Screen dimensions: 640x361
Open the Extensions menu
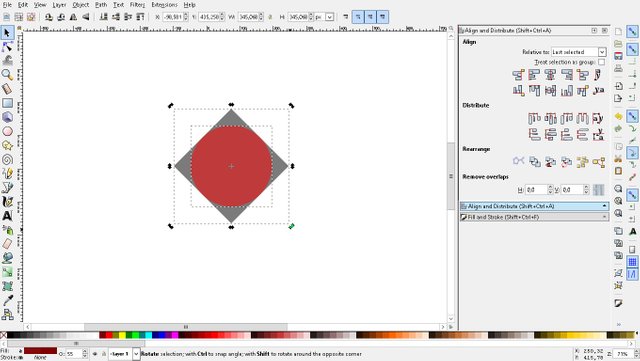point(164,5)
